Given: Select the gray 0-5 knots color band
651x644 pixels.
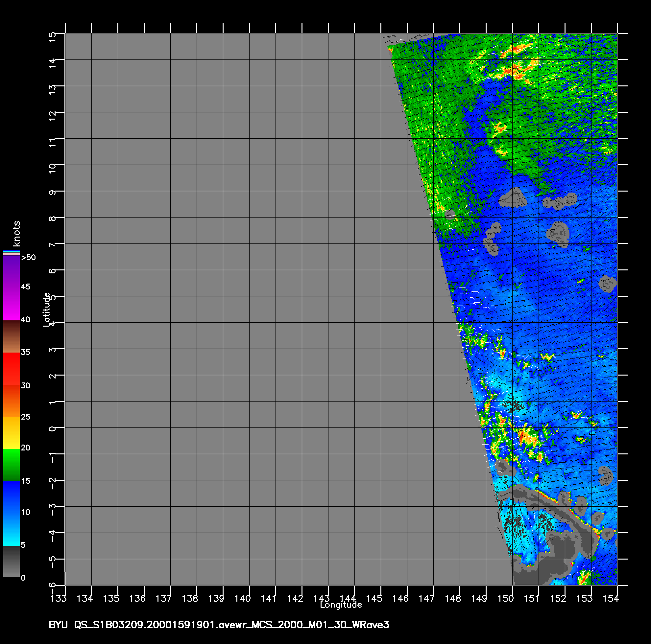Looking at the screenshot, I should coord(12,561).
